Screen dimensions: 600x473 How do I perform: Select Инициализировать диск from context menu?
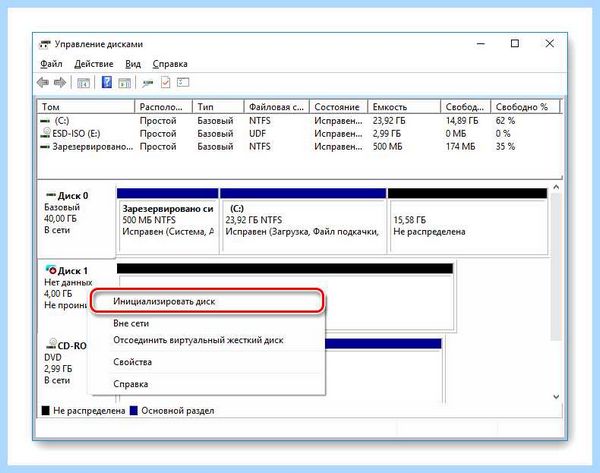207,301
